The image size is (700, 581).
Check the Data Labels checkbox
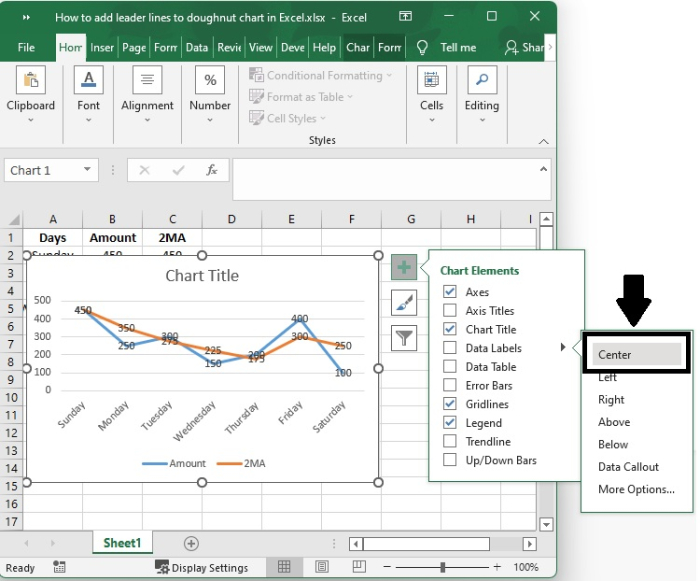click(x=450, y=348)
